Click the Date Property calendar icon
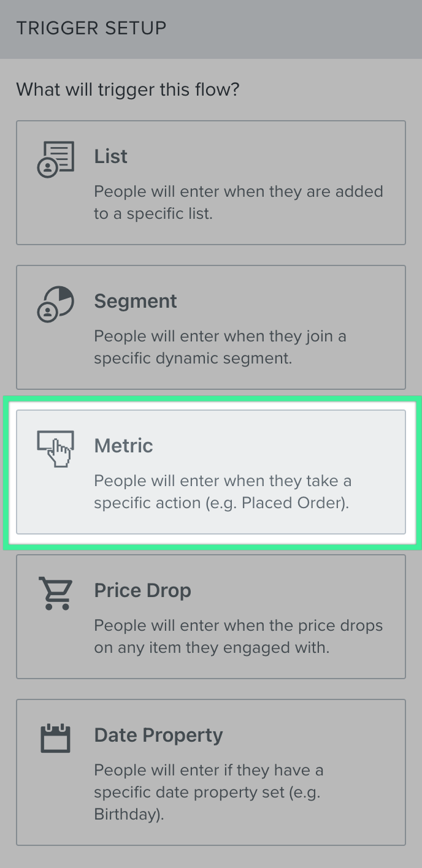422x868 pixels. [55, 738]
